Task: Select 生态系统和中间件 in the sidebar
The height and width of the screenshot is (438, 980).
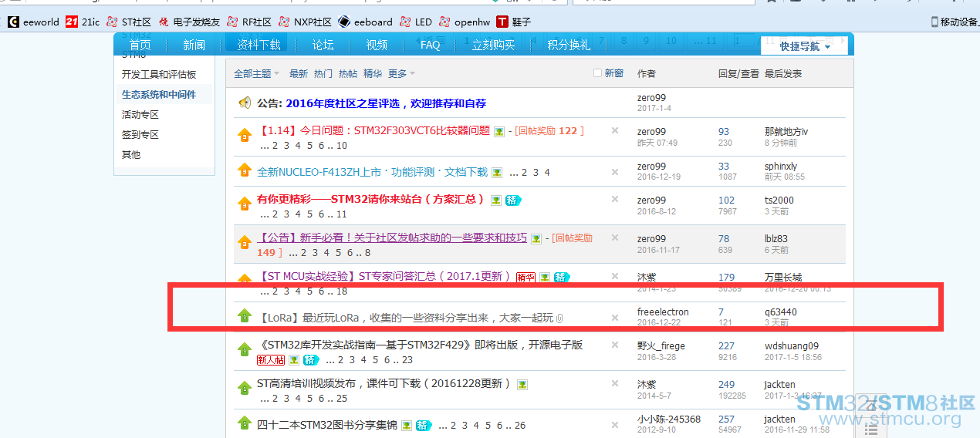Action: 159,95
